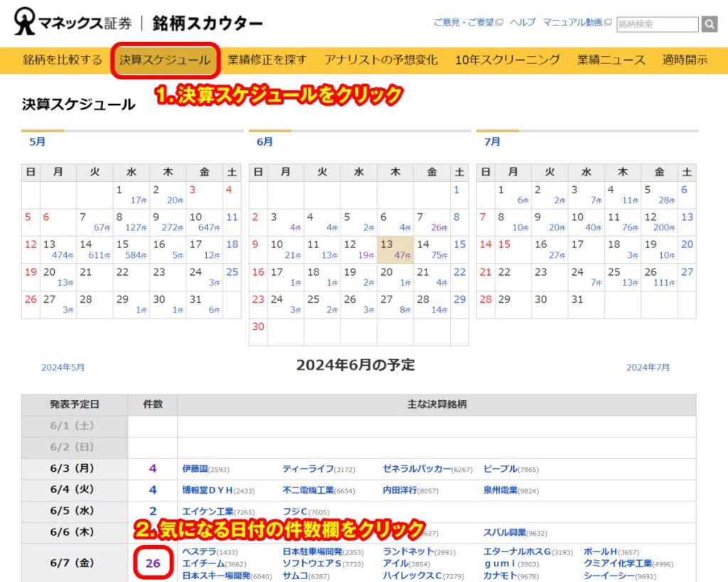Select 銘柄を比較する menu item
Viewport: 728px width, 582px height.
[x=63, y=60]
